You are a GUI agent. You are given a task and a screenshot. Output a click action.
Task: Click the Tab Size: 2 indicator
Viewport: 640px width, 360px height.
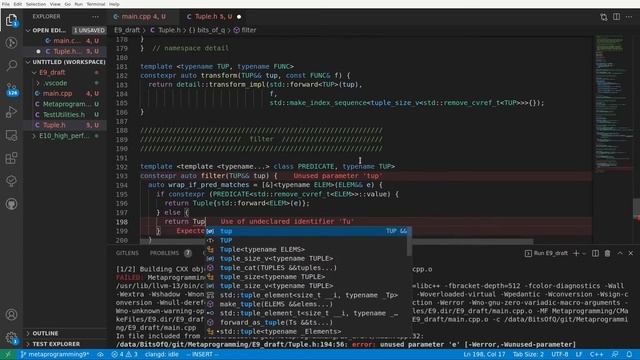point(528,354)
